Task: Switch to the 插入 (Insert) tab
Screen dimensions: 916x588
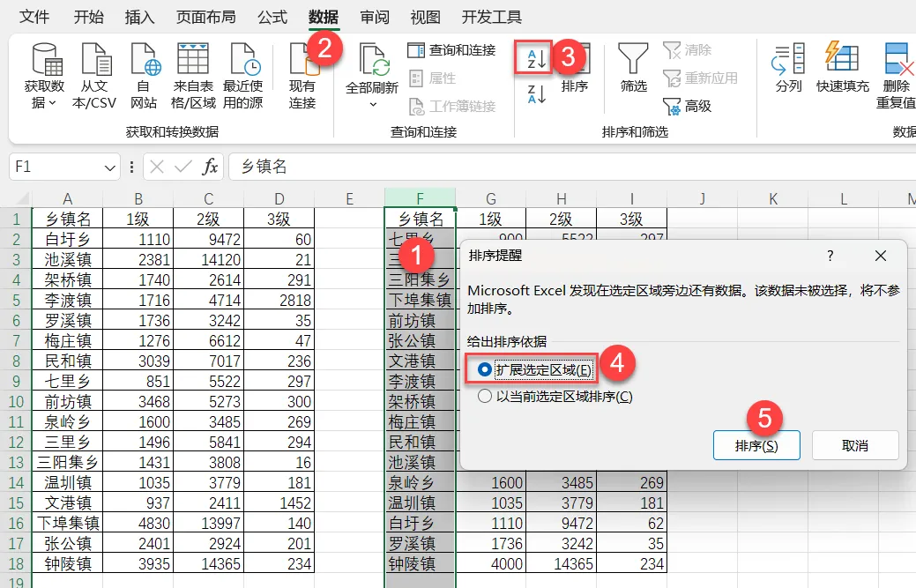Action: coord(139,17)
